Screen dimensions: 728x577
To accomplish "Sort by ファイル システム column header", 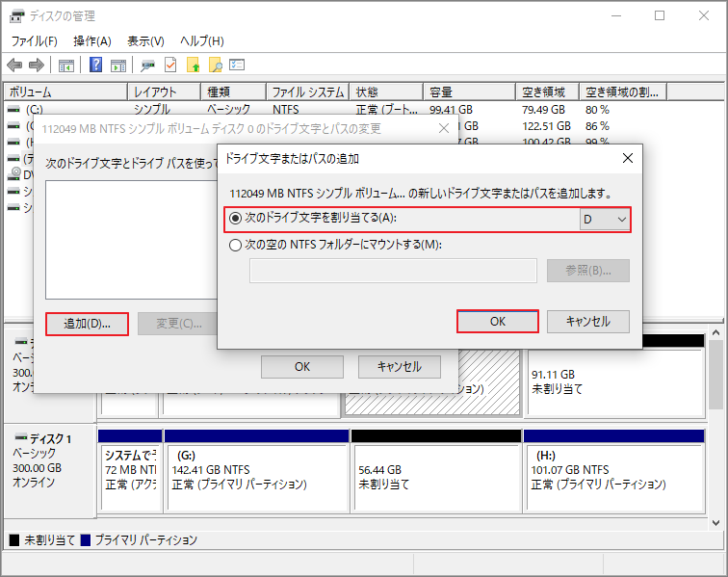I will [x=308, y=92].
